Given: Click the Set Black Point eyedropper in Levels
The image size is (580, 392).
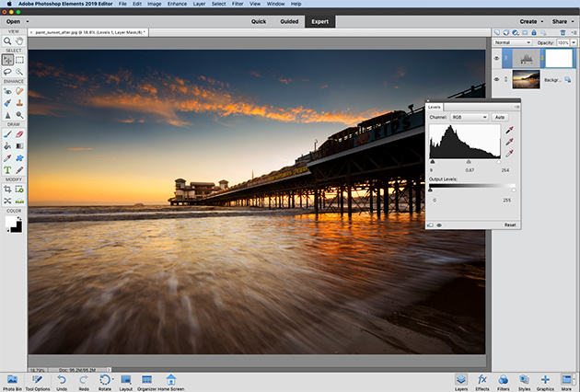Looking at the screenshot, I should [509, 130].
